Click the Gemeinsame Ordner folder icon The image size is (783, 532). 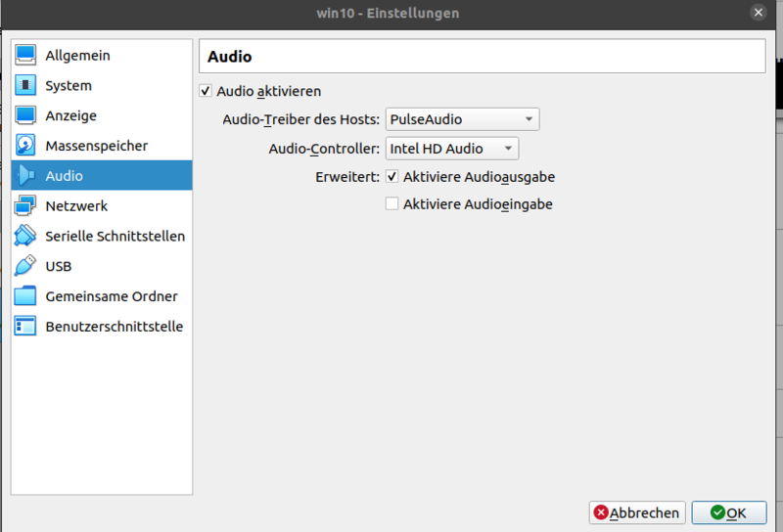click(25, 296)
